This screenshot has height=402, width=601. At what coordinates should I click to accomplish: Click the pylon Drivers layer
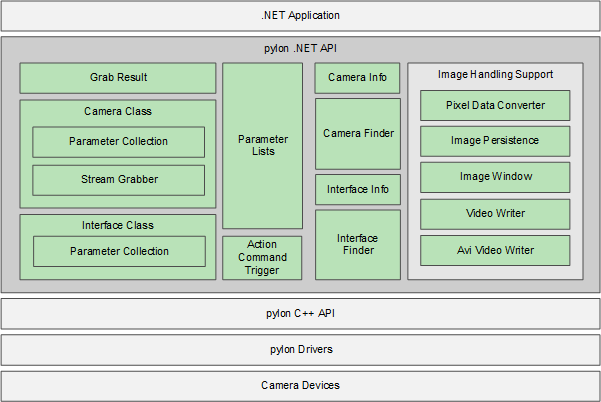[300, 350]
